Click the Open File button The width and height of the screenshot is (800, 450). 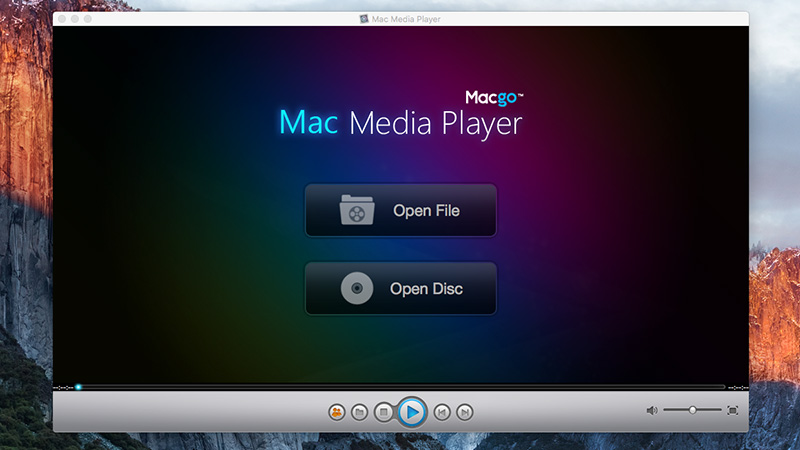pos(400,211)
